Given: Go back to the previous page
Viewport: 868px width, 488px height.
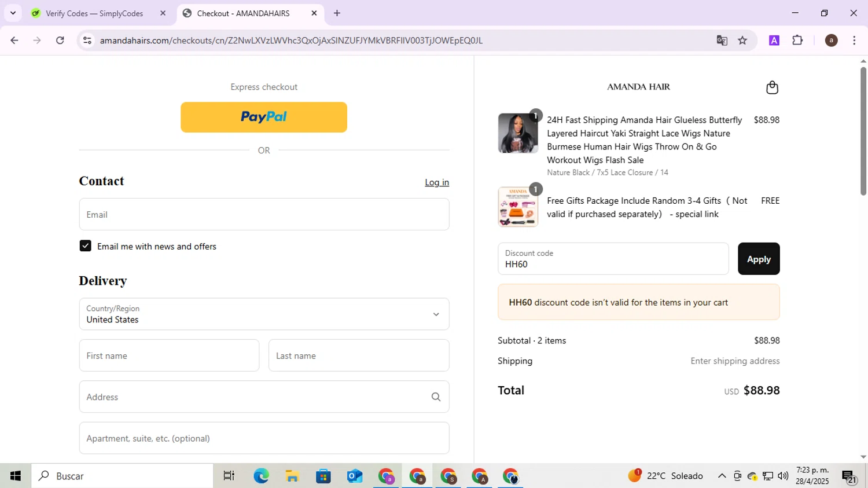Looking at the screenshot, I should coord(14,41).
